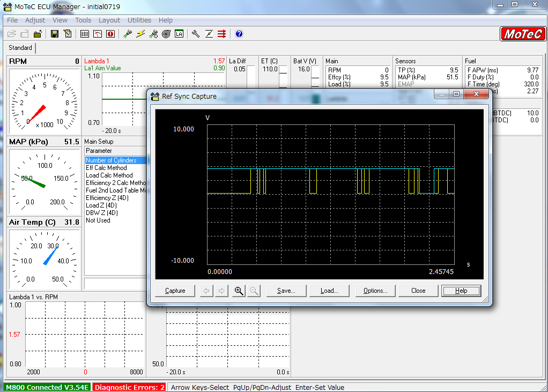548x392 pixels.
Task: Save file with the floppy disk icon
Action: [55, 34]
